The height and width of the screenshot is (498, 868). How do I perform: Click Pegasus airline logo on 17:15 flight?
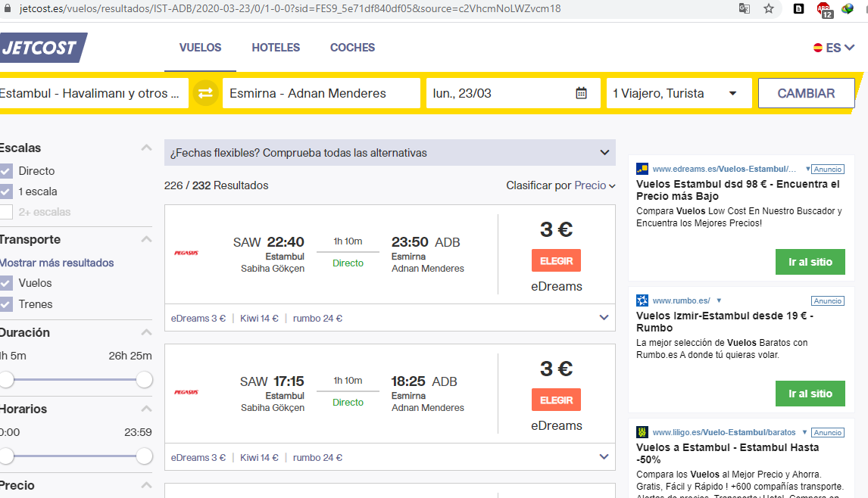[x=186, y=392]
